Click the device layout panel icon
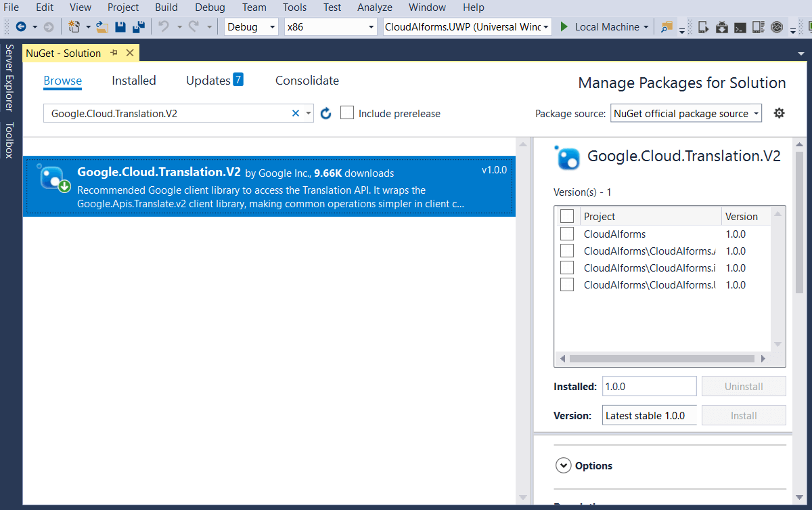 coord(759,27)
